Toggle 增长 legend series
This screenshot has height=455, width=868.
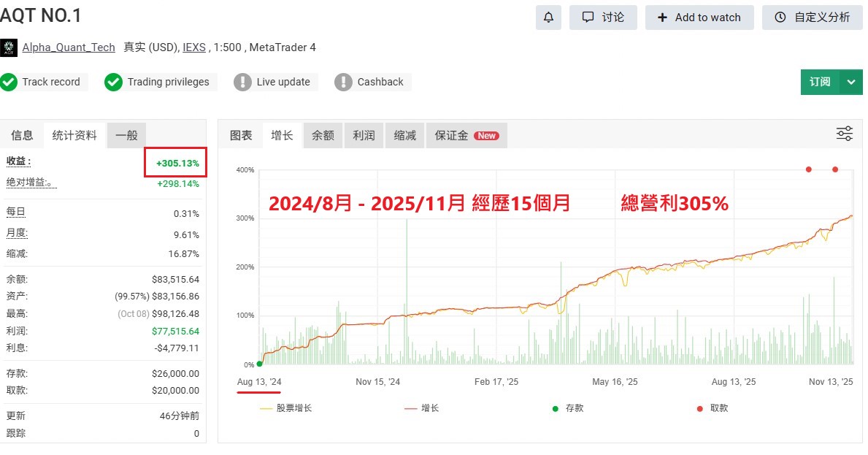tap(422, 408)
